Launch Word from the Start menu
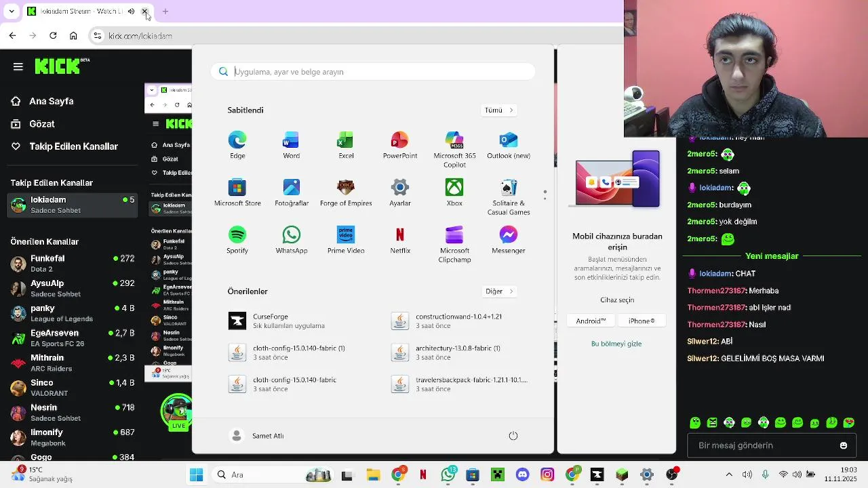Viewport: 868px width, 488px height. (x=292, y=145)
